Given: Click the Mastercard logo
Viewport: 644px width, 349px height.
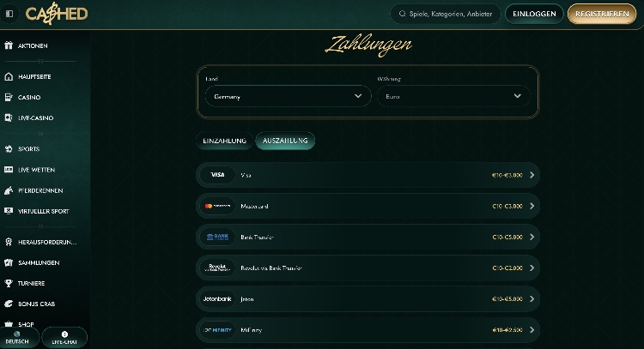Looking at the screenshot, I should [x=217, y=206].
